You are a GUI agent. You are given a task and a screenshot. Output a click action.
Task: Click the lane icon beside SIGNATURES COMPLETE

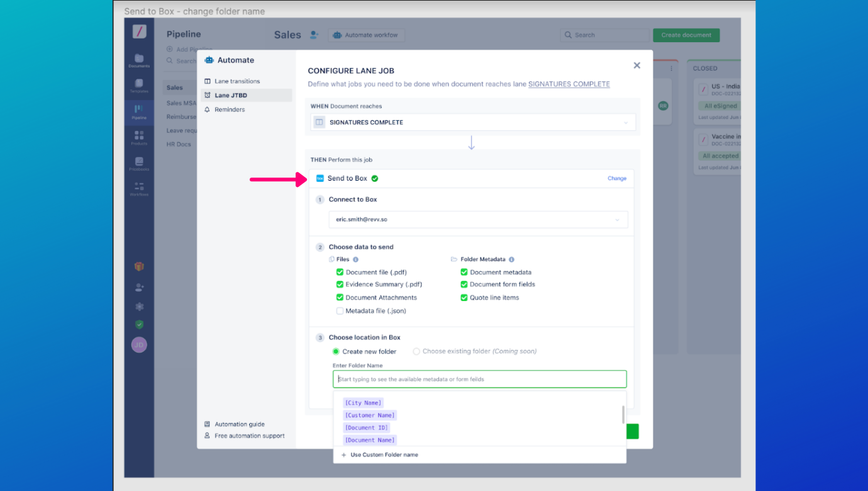[320, 122]
